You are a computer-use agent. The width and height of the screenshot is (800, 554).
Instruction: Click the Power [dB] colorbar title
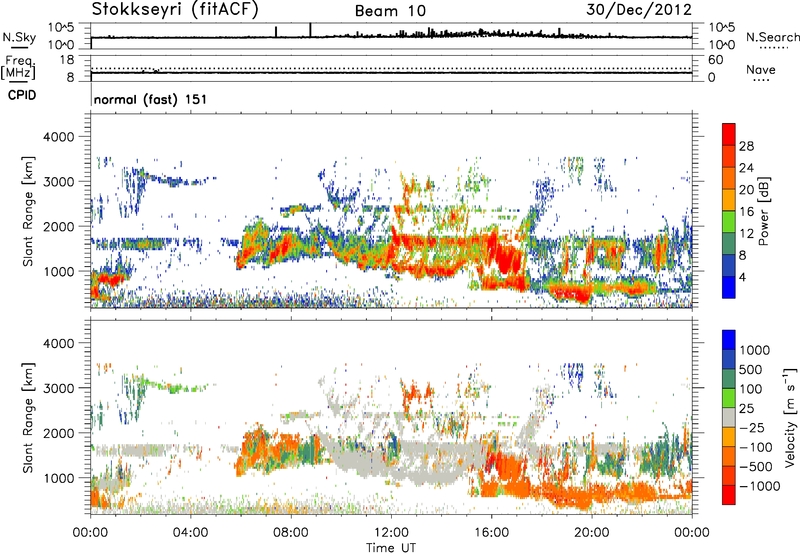click(x=763, y=211)
